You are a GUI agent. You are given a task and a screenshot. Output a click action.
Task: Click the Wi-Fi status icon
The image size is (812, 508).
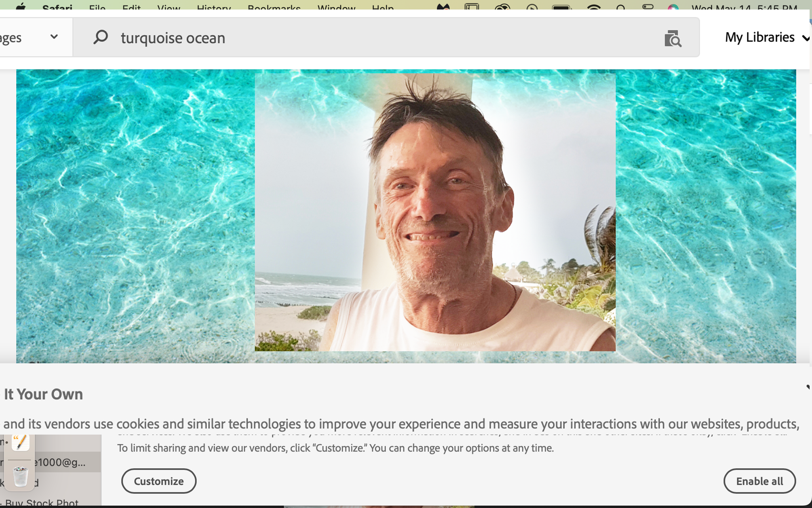(594, 8)
